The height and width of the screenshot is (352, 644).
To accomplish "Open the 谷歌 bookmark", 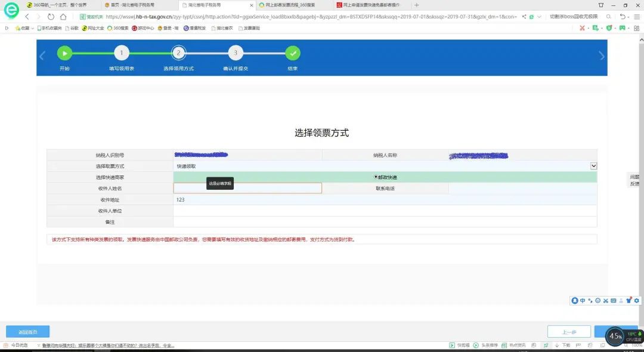I will [x=72, y=28].
